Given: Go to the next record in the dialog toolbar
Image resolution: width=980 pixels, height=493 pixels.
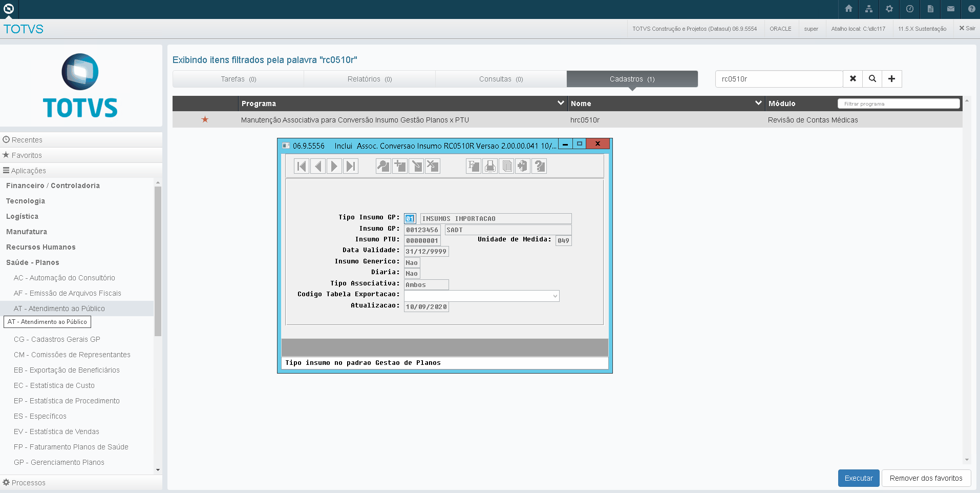Looking at the screenshot, I should tap(334, 166).
